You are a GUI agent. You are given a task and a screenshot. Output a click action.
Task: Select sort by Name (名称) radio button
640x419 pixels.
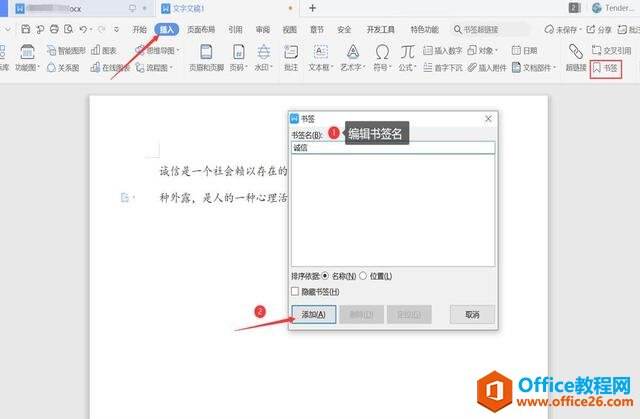pos(325,276)
